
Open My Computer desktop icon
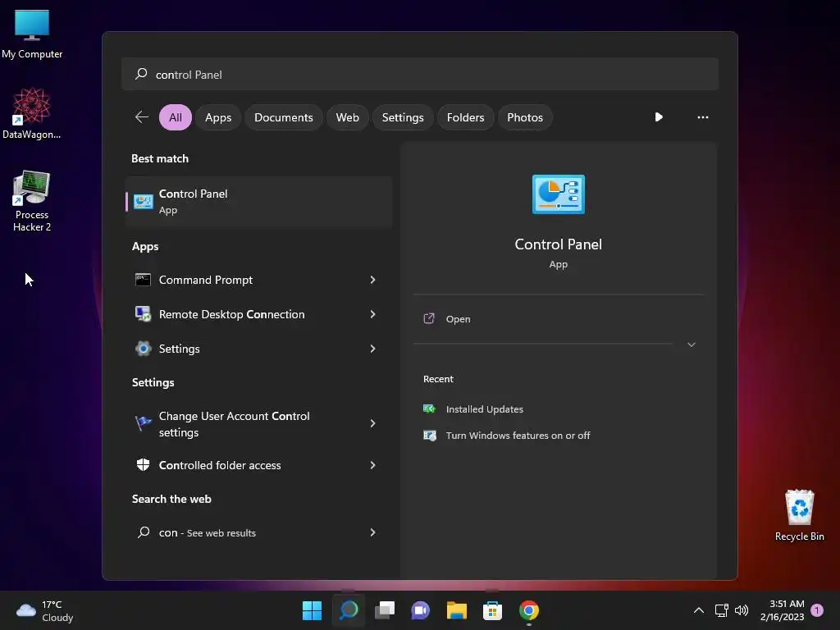pos(32,33)
